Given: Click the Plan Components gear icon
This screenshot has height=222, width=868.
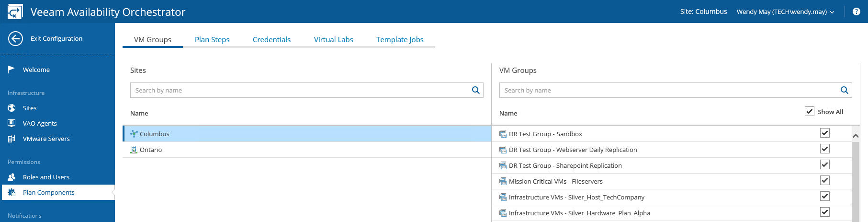Looking at the screenshot, I should [x=11, y=192].
